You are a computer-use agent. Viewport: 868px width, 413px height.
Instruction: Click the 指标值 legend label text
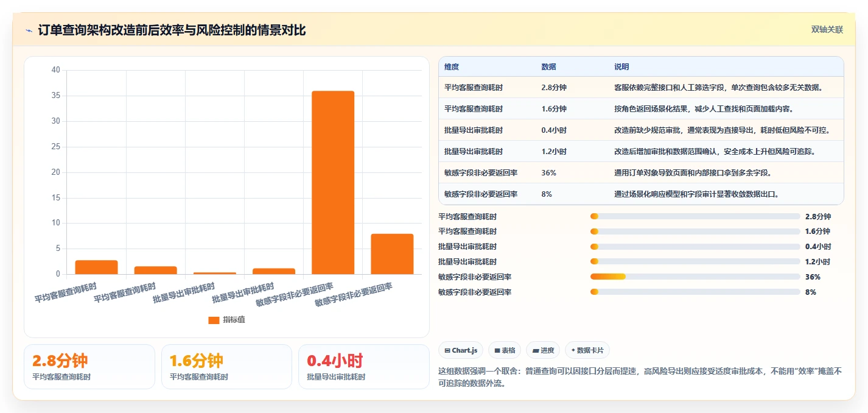(x=234, y=320)
